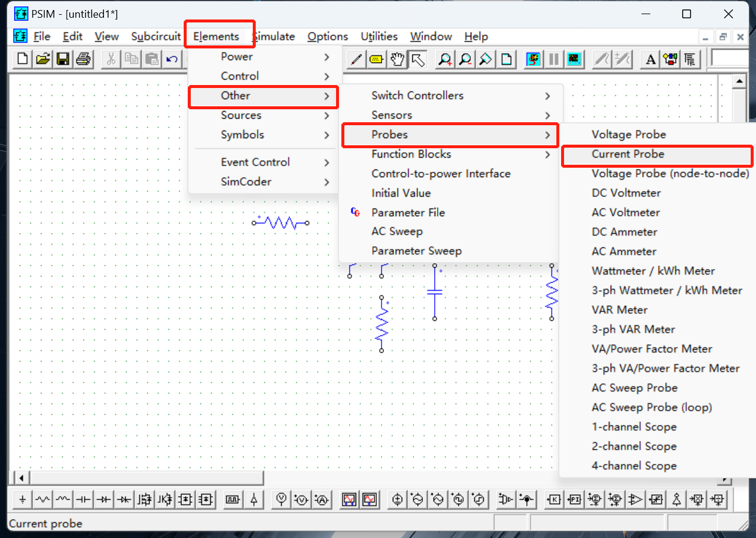Image resolution: width=756 pixels, height=538 pixels.
Task: Choose Current Probe from the Probes submenu
Action: pyautogui.click(x=657, y=154)
